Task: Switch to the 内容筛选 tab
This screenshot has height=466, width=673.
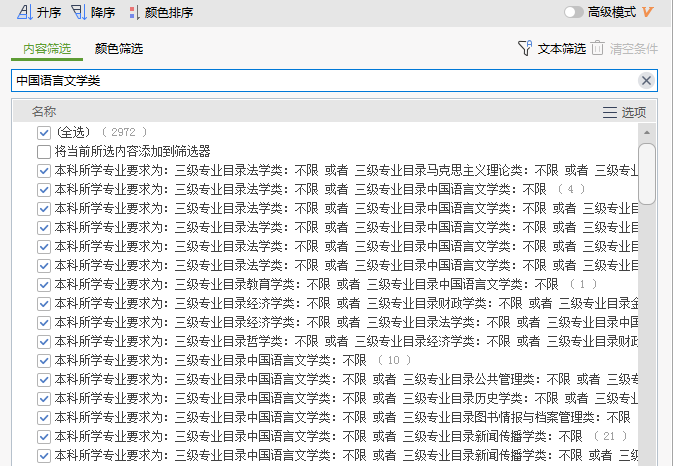Action: click(x=47, y=48)
